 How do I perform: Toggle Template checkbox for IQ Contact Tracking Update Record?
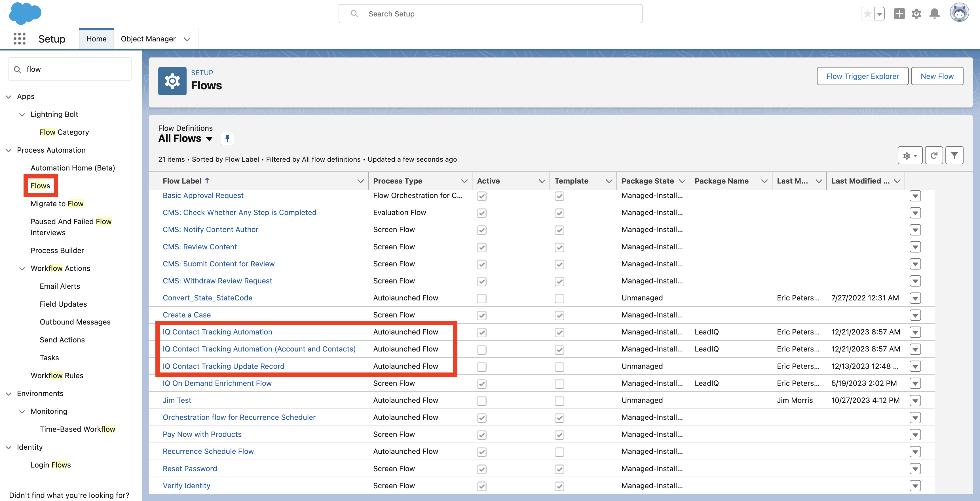coord(559,367)
